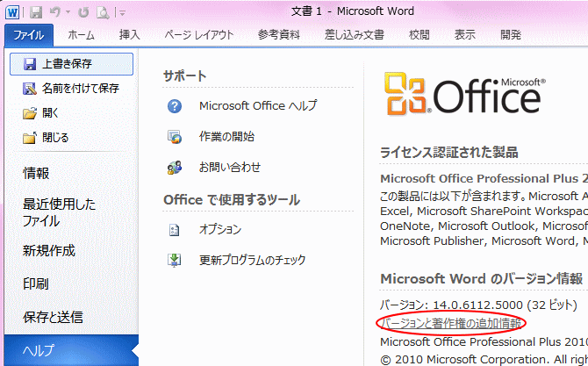Viewport: 588px width, 366px height.
Task: Open Customize Quick Access Toolbar dropdown
Action: click(x=122, y=13)
